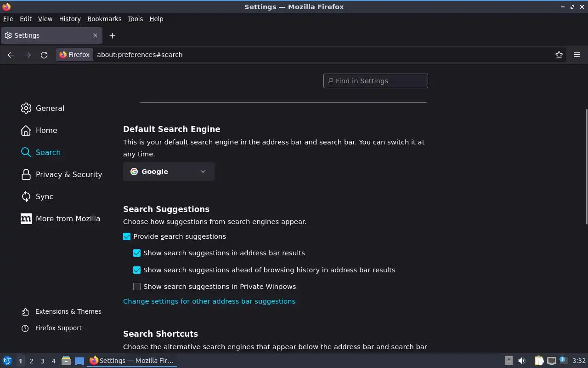Click the address bar URL about:preferences#search
Image resolution: width=588 pixels, height=368 pixels.
pyautogui.click(x=140, y=55)
